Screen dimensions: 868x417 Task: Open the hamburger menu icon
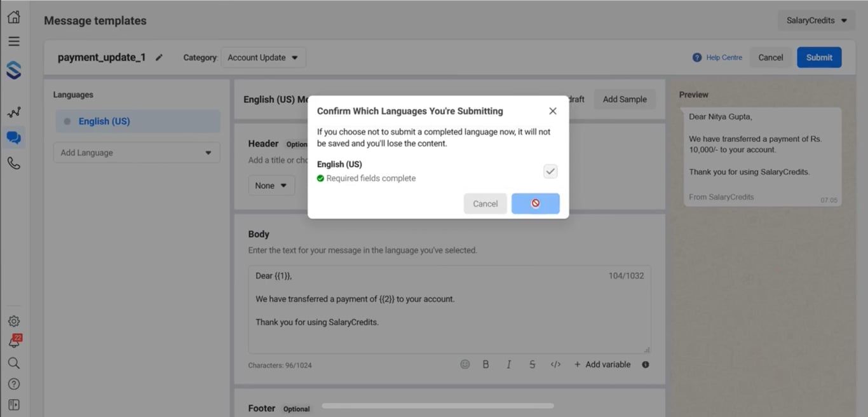pyautogui.click(x=13, y=41)
